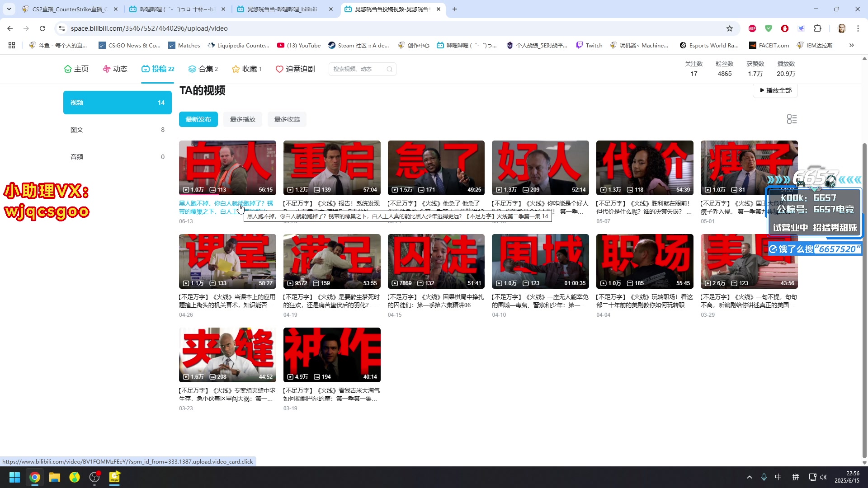Reload the page with refresh icon
The height and width of the screenshot is (488, 868).
click(42, 28)
